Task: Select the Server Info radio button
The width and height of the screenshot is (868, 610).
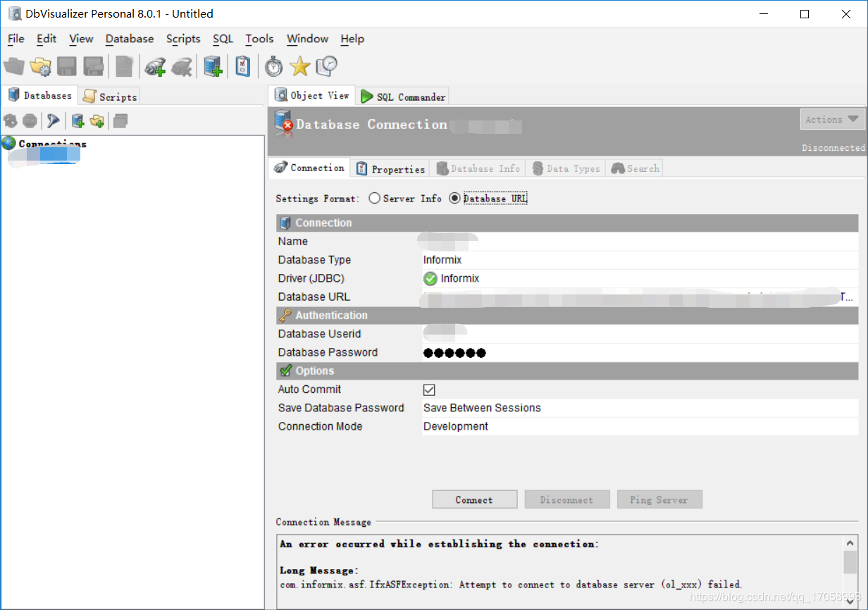Action: [374, 198]
